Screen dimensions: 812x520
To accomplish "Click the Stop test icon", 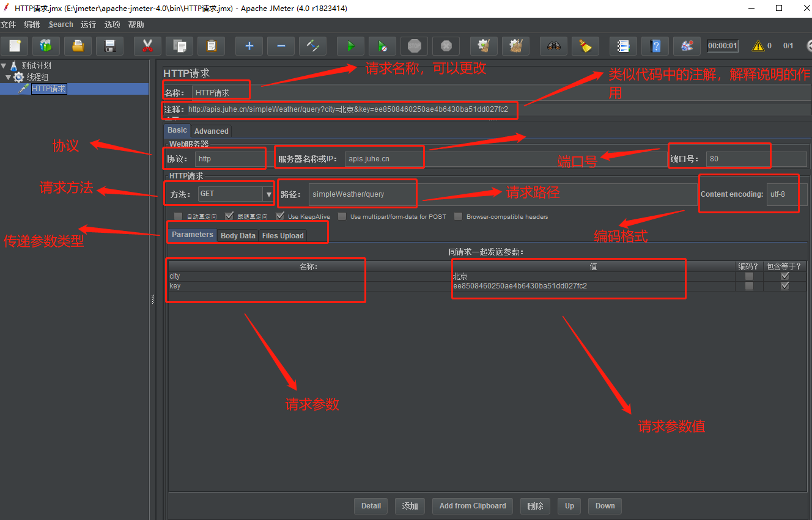I will (x=414, y=46).
